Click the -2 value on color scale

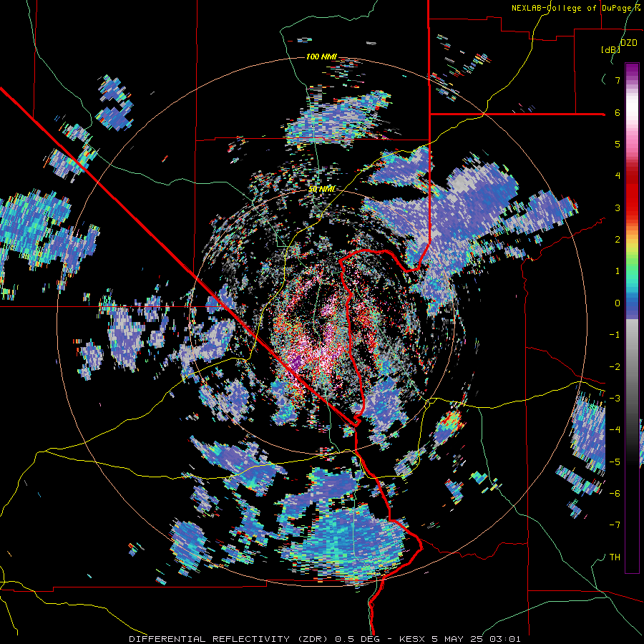coord(615,367)
